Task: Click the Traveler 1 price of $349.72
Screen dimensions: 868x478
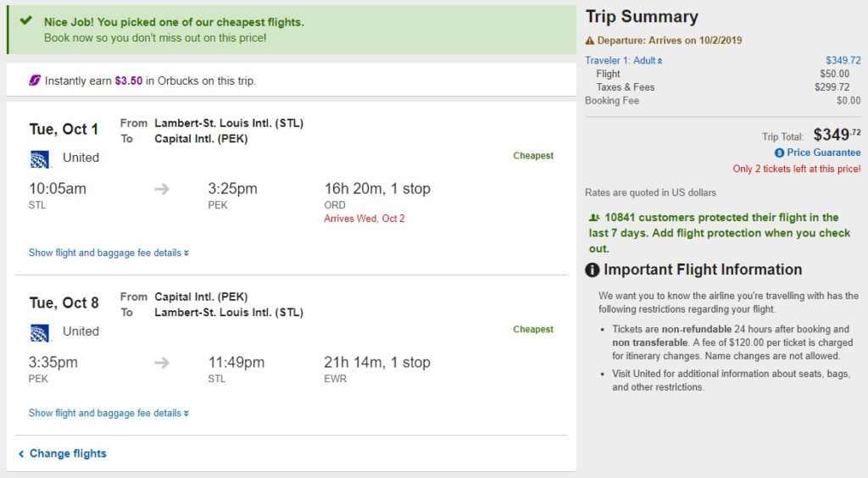Action: (843, 60)
